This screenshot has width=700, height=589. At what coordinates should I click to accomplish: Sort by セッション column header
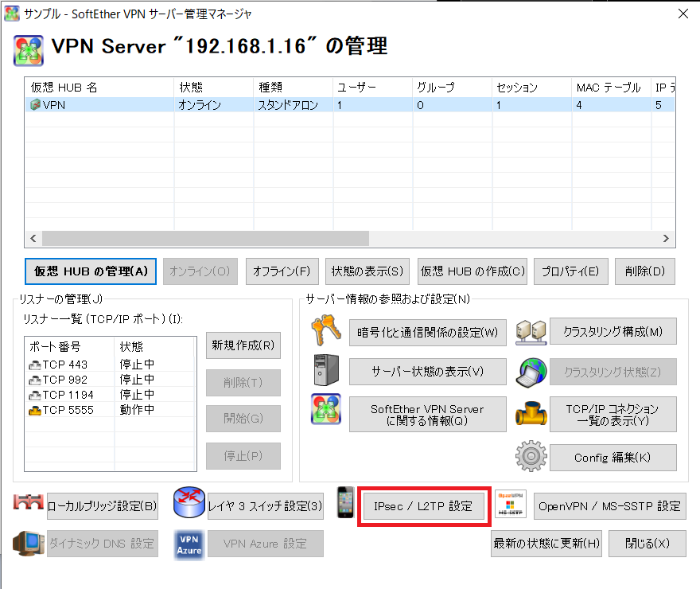click(x=531, y=87)
